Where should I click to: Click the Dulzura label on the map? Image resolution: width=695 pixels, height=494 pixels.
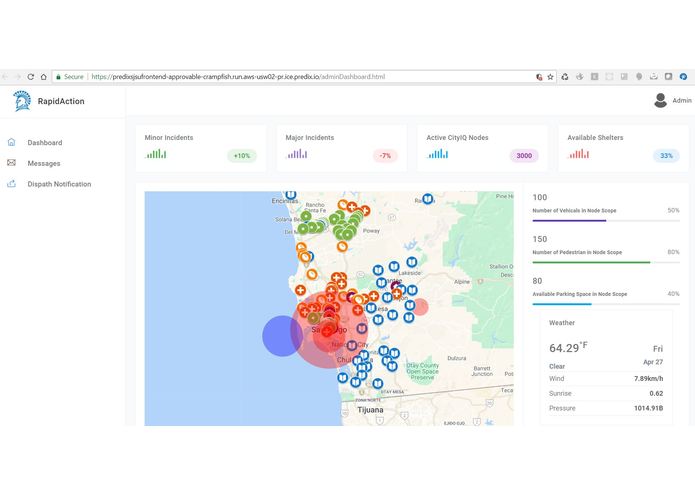point(457,358)
